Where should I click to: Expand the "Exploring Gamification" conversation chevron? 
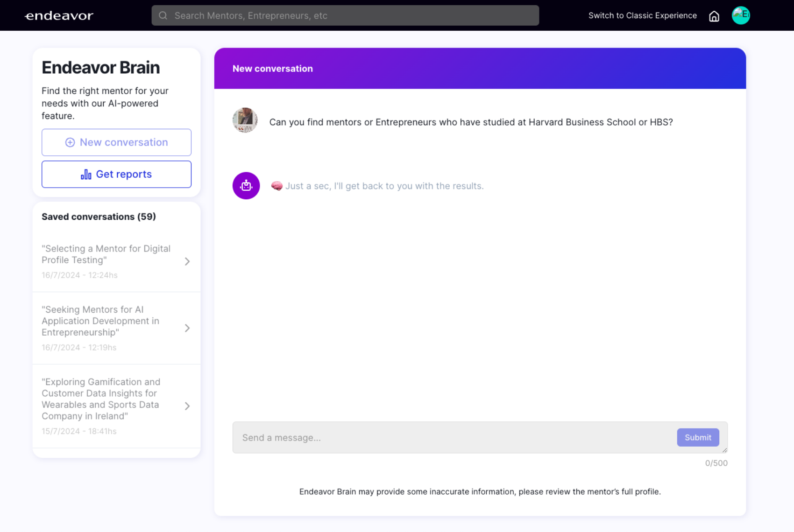tap(187, 406)
